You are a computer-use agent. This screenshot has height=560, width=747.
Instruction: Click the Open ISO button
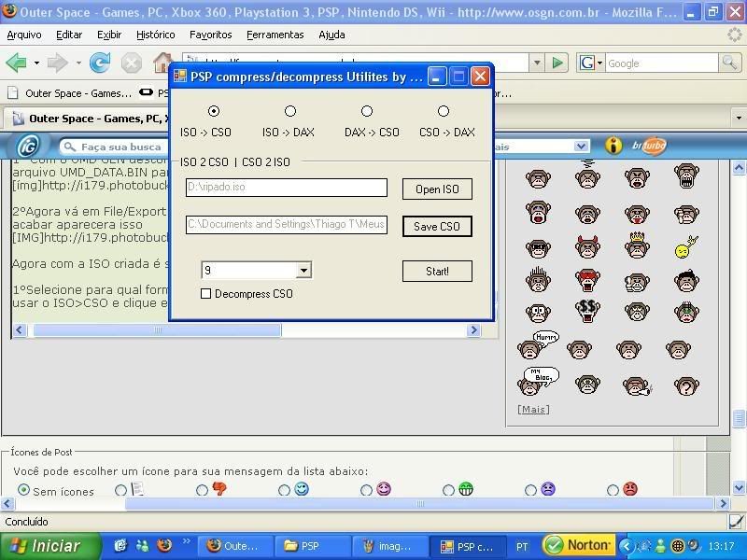point(437,189)
